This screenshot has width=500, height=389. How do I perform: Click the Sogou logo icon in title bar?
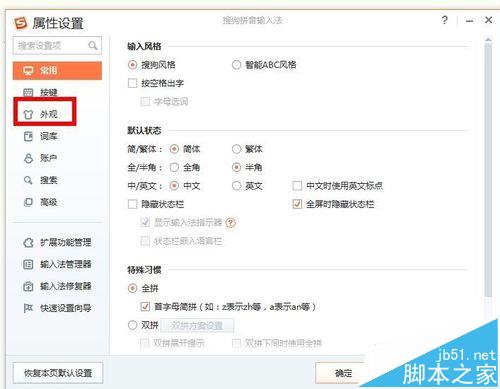[x=21, y=23]
